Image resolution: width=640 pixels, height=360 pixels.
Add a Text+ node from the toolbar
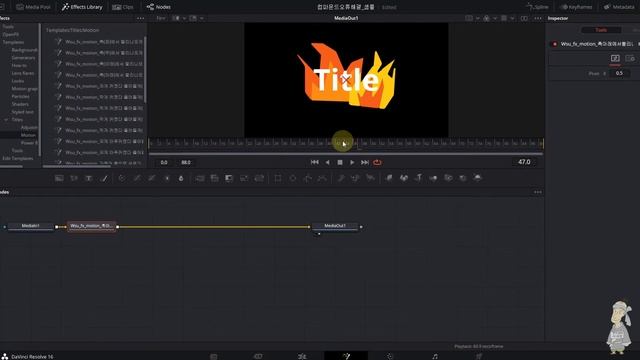[x=89, y=178]
